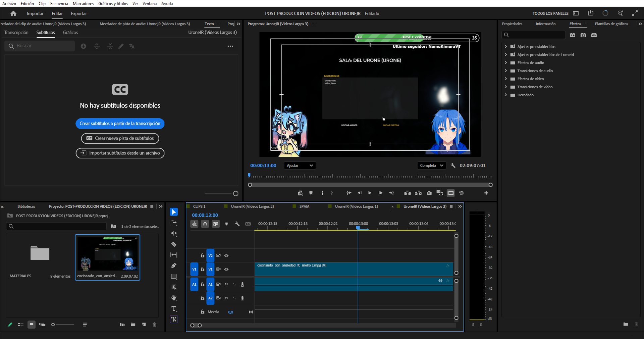
Task: Mute the A1 audio track
Action: (x=226, y=284)
